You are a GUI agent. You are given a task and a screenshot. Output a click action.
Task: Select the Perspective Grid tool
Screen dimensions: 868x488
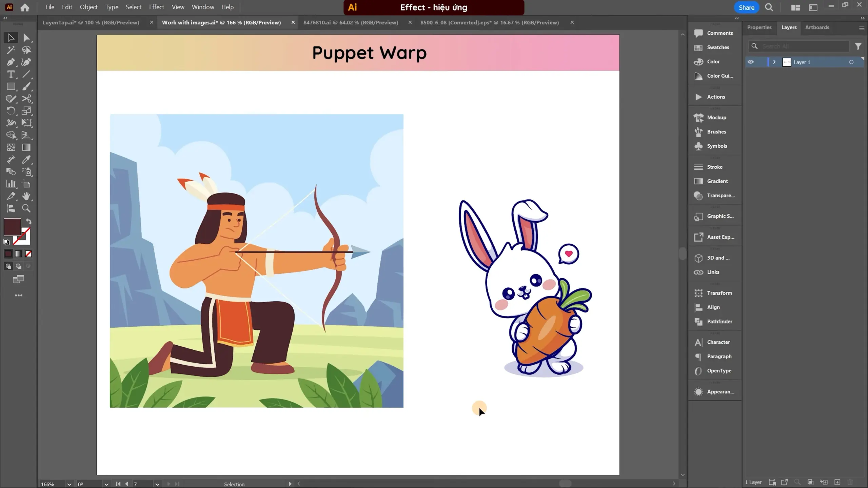tap(26, 135)
